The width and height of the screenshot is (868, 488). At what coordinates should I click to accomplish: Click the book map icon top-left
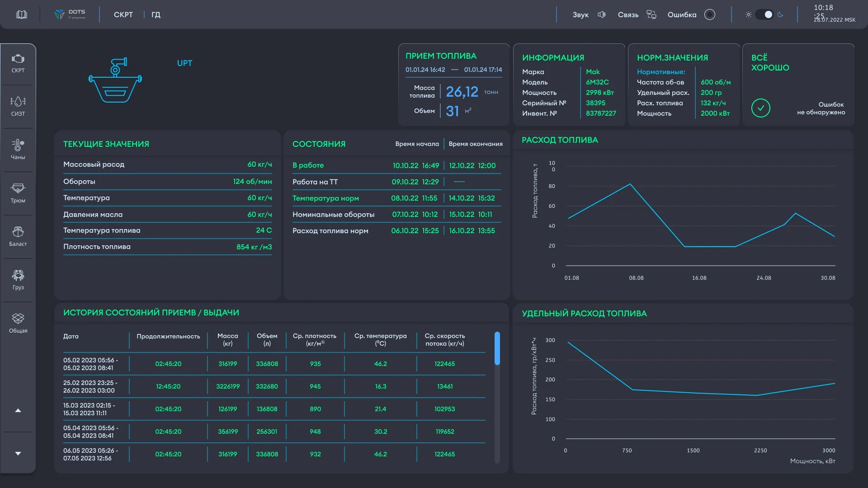(x=22, y=14)
